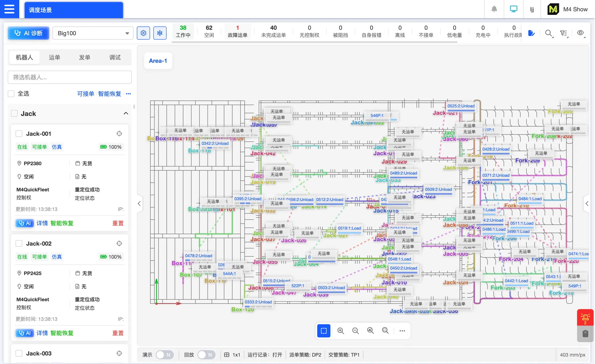Click 重置 link for Jack-001
This screenshot has width=595, height=364.
118,223
